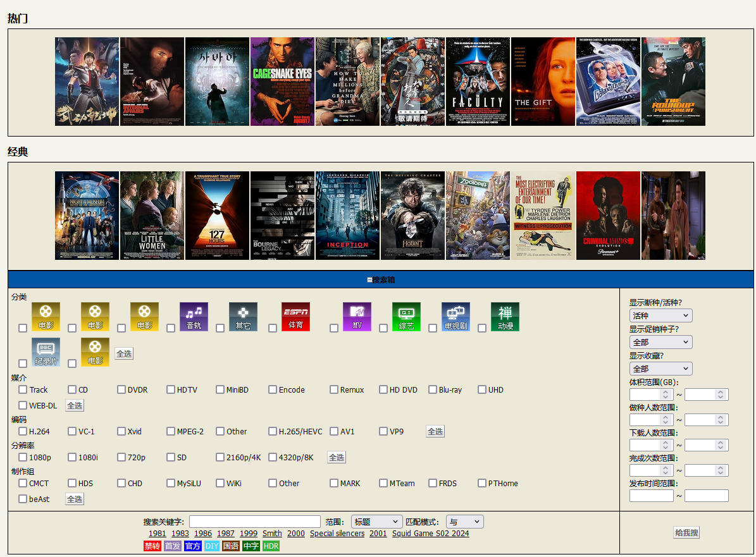Enable the beAst release group checkbox
Image resolution: width=756 pixels, height=557 pixels.
(x=23, y=499)
